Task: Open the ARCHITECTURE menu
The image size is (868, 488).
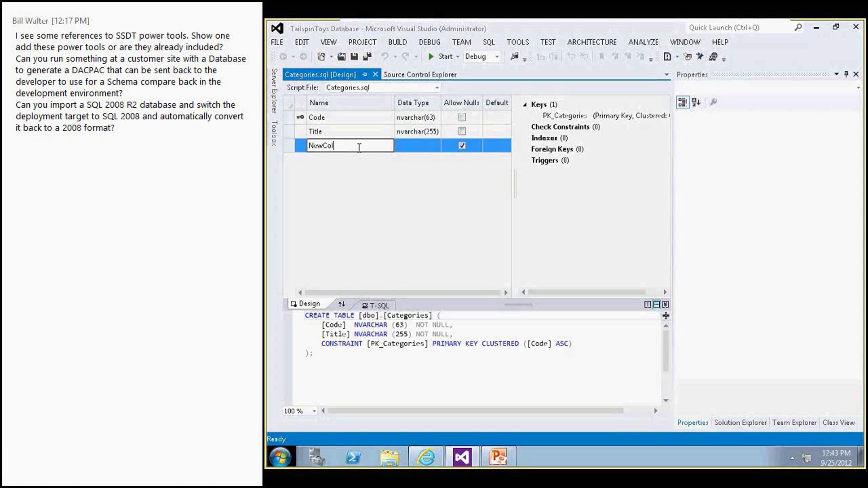Action: (592, 42)
